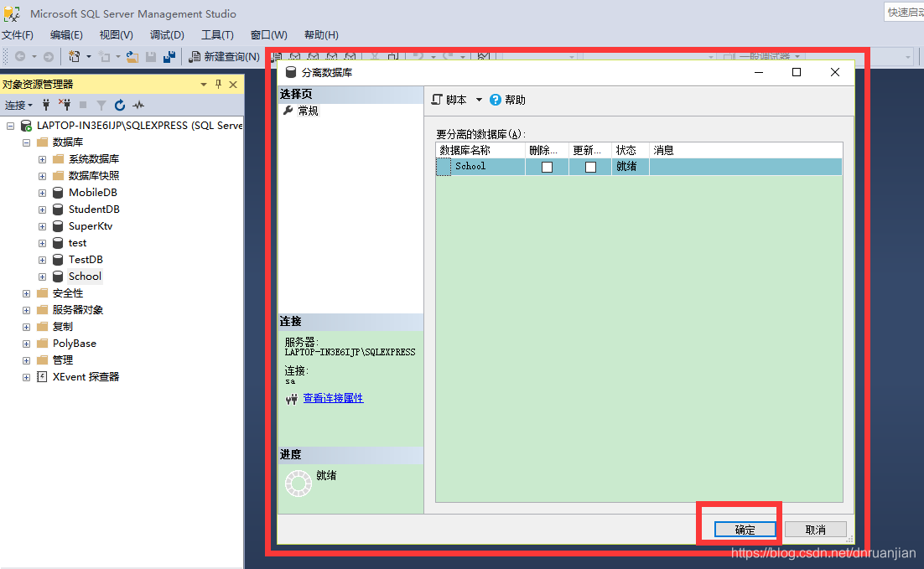Select the 管理 folder
Image resolution: width=924 pixels, height=569 pixels.
pyautogui.click(x=62, y=360)
